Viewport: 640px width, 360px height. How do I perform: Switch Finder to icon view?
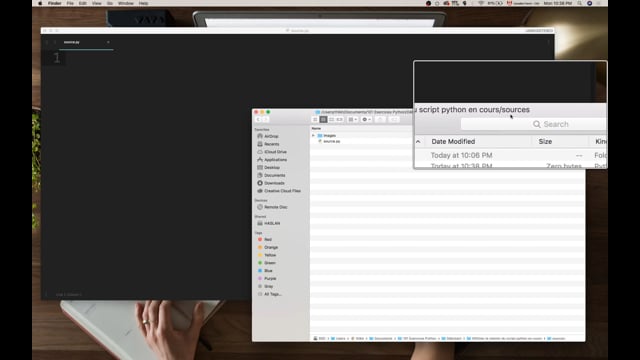(x=315, y=119)
